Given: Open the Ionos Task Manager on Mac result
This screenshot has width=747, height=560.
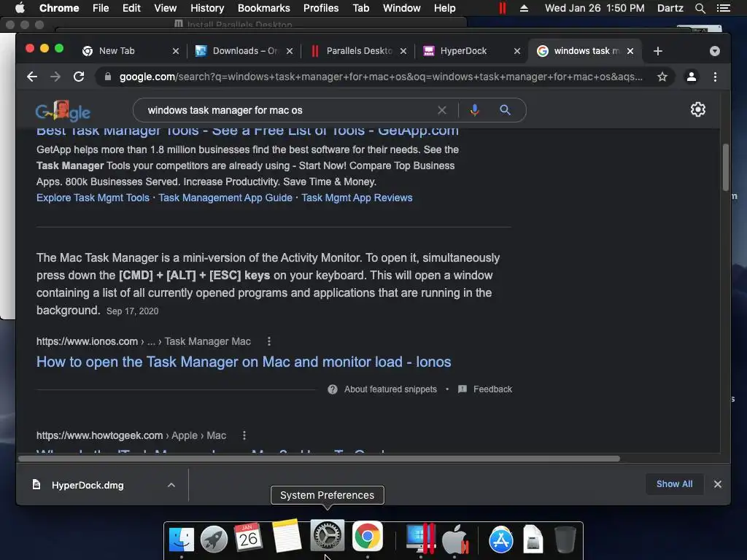Looking at the screenshot, I should 244,362.
